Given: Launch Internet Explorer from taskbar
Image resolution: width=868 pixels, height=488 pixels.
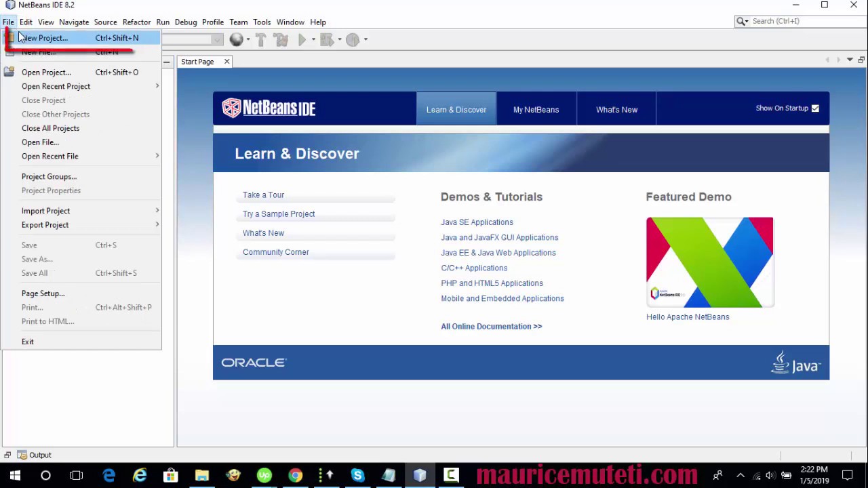Looking at the screenshot, I should (140, 475).
